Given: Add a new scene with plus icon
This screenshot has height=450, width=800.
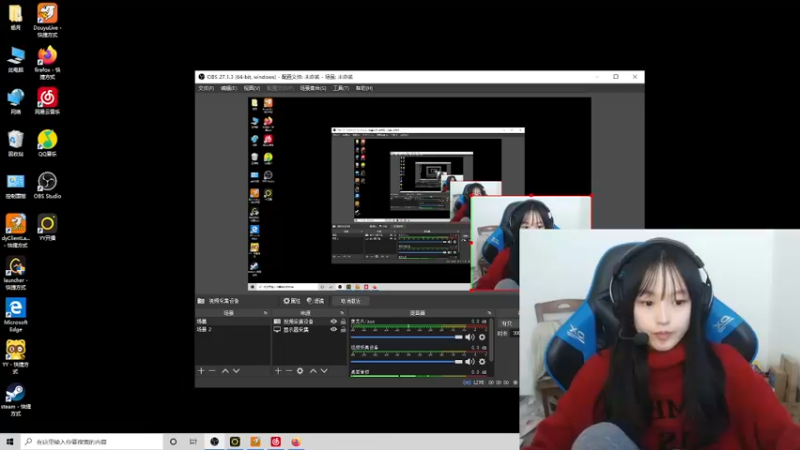Looking at the screenshot, I should pyautogui.click(x=201, y=371).
